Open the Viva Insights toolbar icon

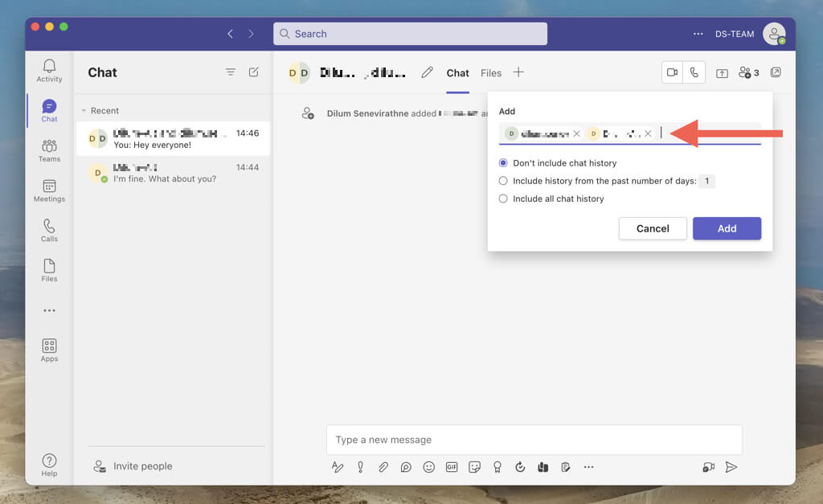pyautogui.click(x=543, y=467)
